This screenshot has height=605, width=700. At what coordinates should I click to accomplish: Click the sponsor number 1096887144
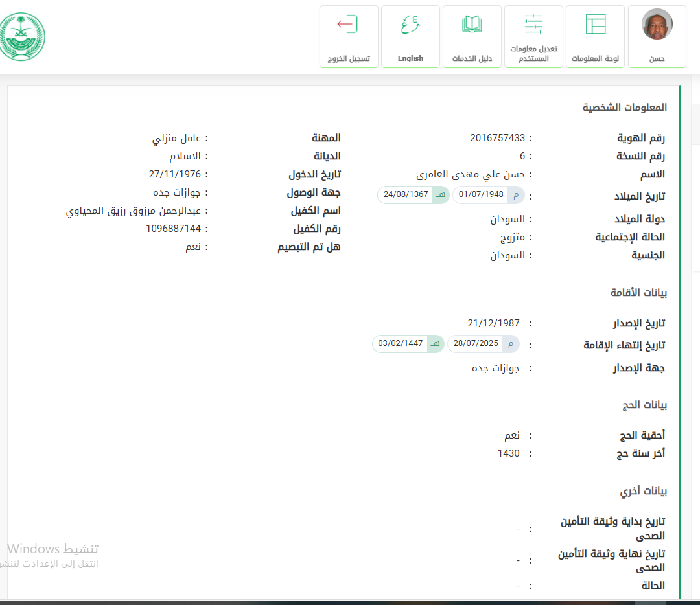(173, 229)
